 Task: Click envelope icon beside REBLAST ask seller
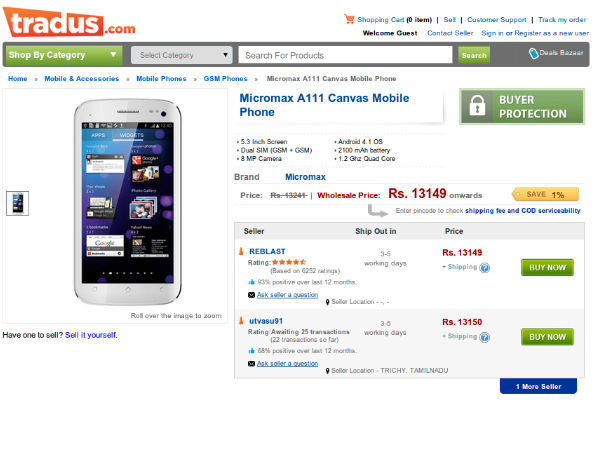tap(251, 295)
